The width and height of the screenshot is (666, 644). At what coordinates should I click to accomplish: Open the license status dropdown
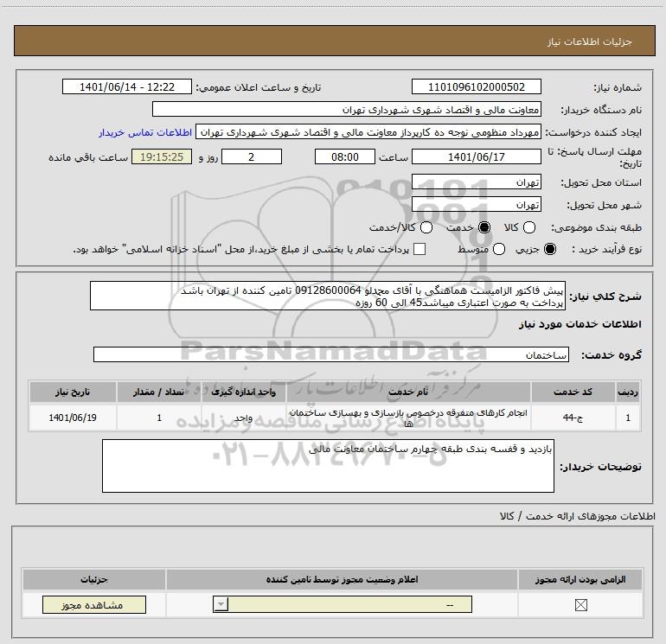343,604
